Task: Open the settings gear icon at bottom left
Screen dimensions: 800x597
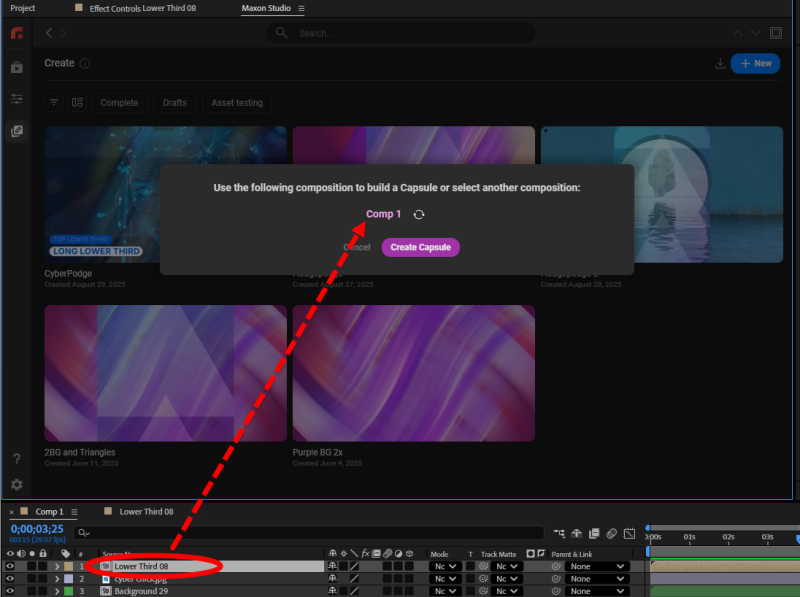Action: point(16,485)
